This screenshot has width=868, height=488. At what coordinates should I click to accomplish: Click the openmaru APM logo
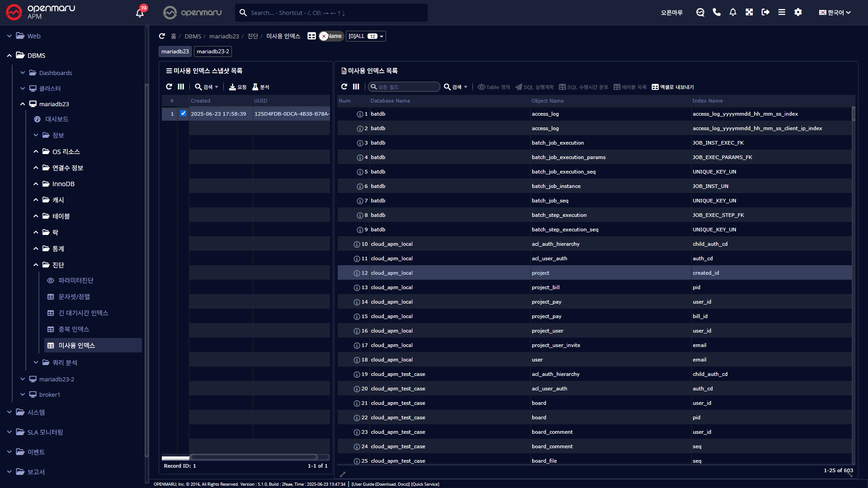pyautogui.click(x=40, y=12)
